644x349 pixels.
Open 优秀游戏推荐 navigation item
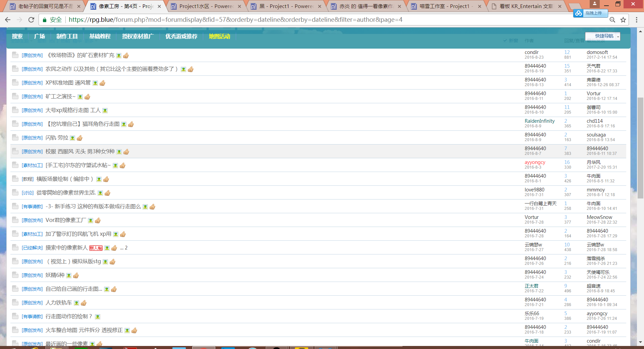click(181, 36)
